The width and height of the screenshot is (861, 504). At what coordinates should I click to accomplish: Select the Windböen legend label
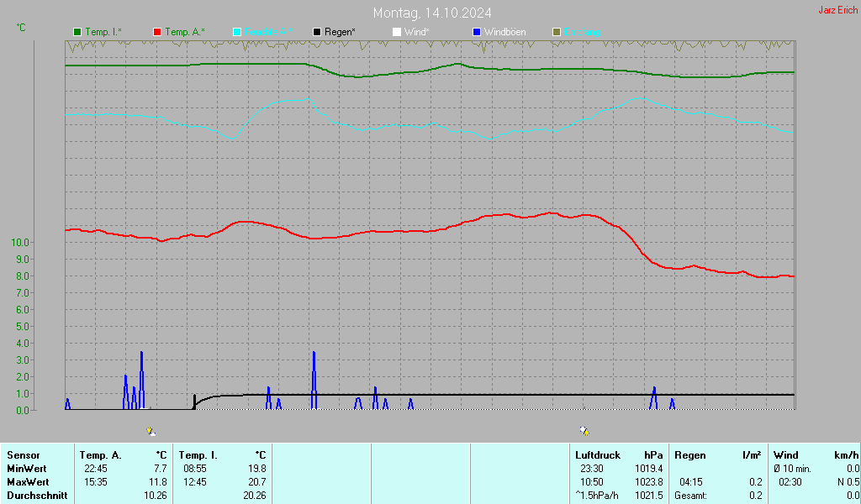(x=505, y=32)
